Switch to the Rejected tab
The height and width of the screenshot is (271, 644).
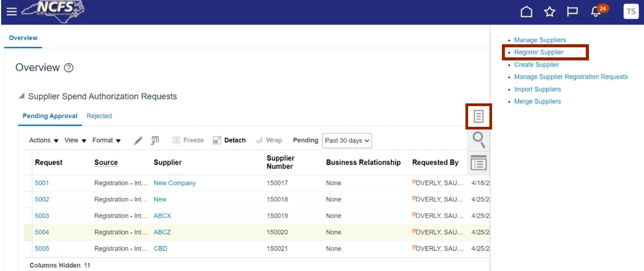point(99,116)
